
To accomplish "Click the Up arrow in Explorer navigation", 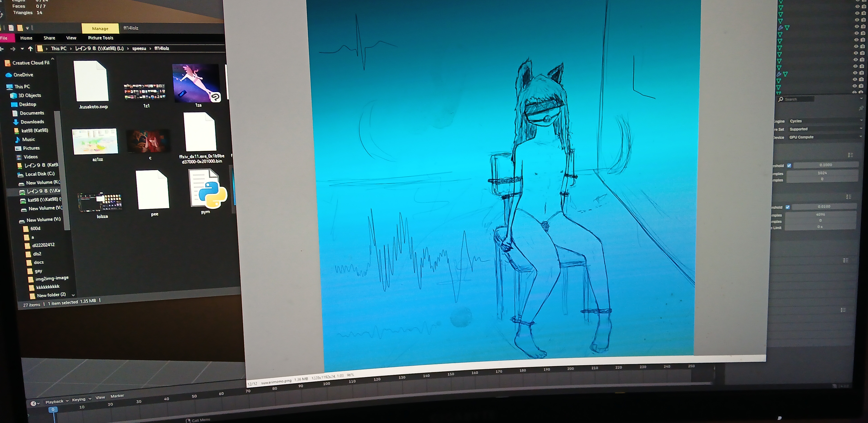I will (x=30, y=49).
